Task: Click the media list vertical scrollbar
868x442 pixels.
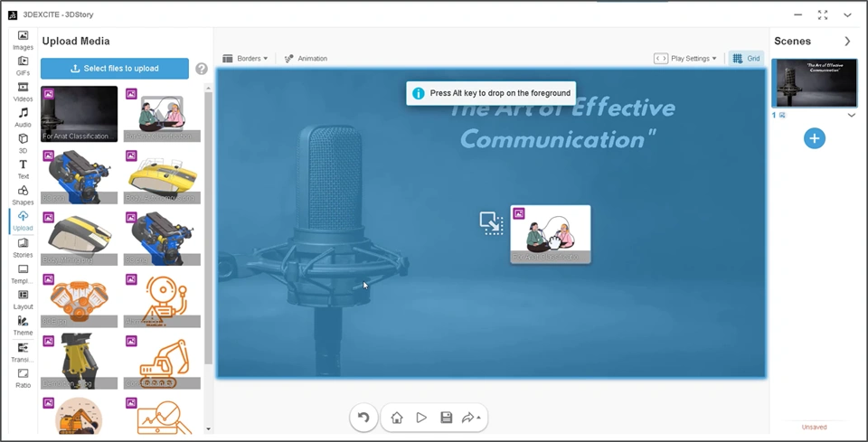Action: click(208, 228)
